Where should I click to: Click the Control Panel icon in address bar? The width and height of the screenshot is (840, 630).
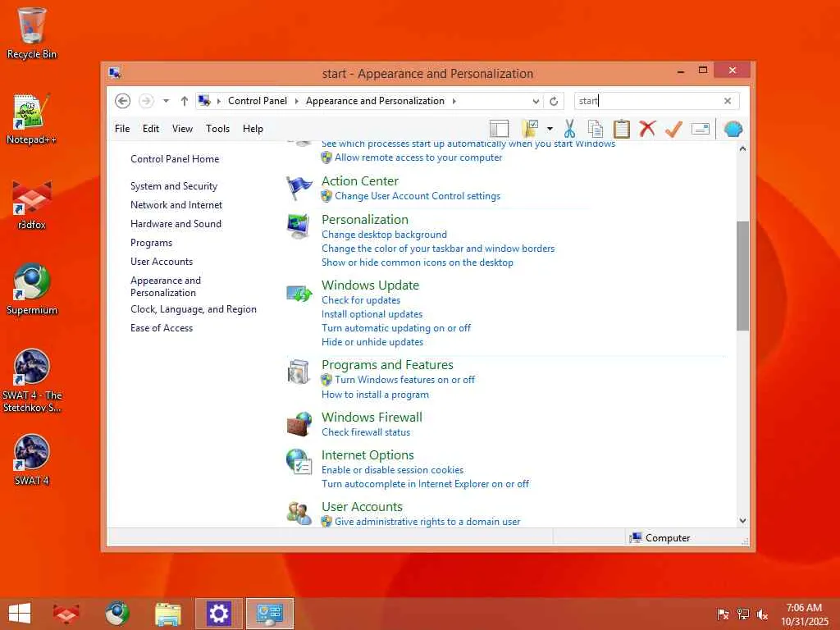click(204, 101)
